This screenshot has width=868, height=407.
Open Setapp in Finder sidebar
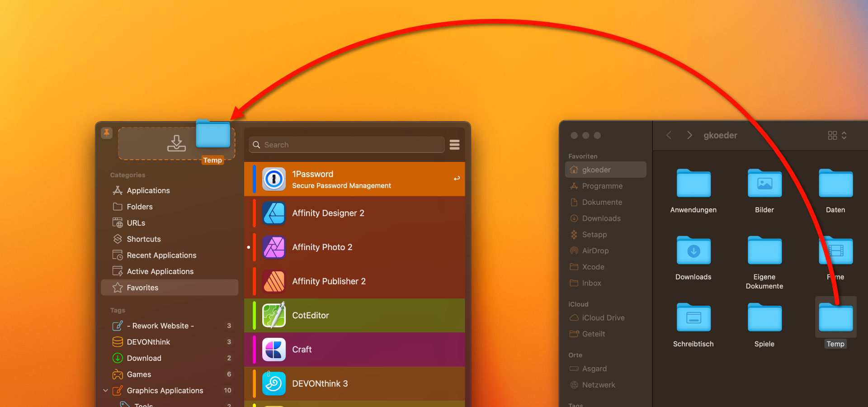[606, 235]
